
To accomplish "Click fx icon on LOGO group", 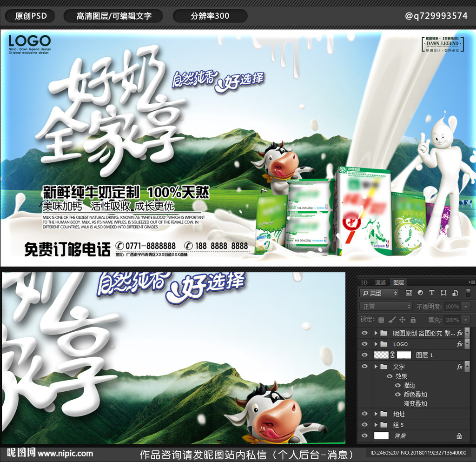I will pos(460,344).
